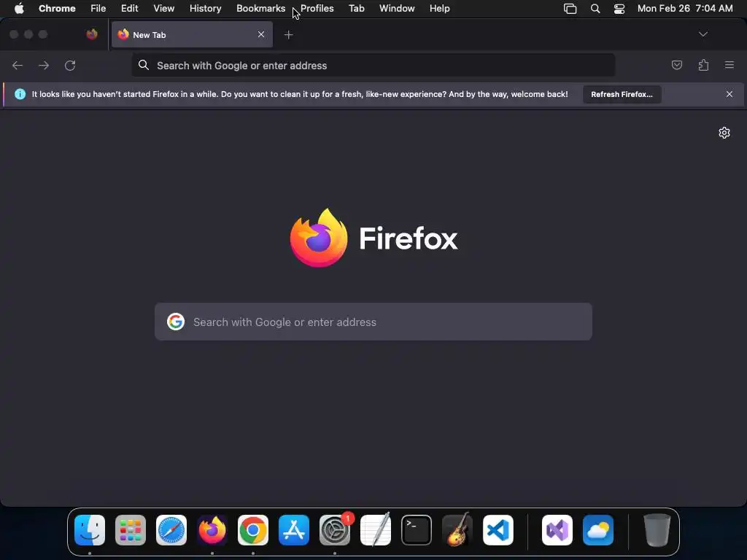Open the Help menu
The height and width of the screenshot is (560, 747).
pyautogui.click(x=439, y=9)
